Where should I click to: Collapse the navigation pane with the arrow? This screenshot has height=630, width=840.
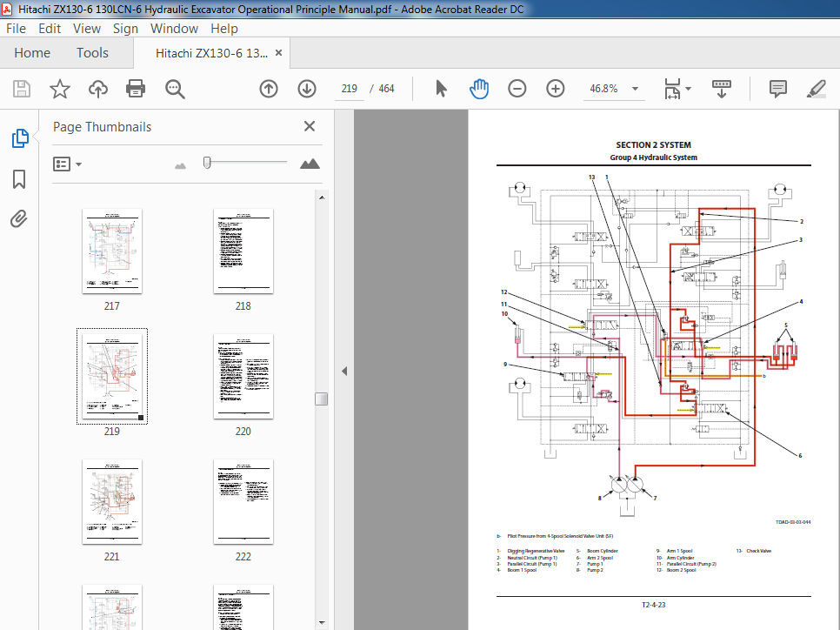pyautogui.click(x=344, y=371)
